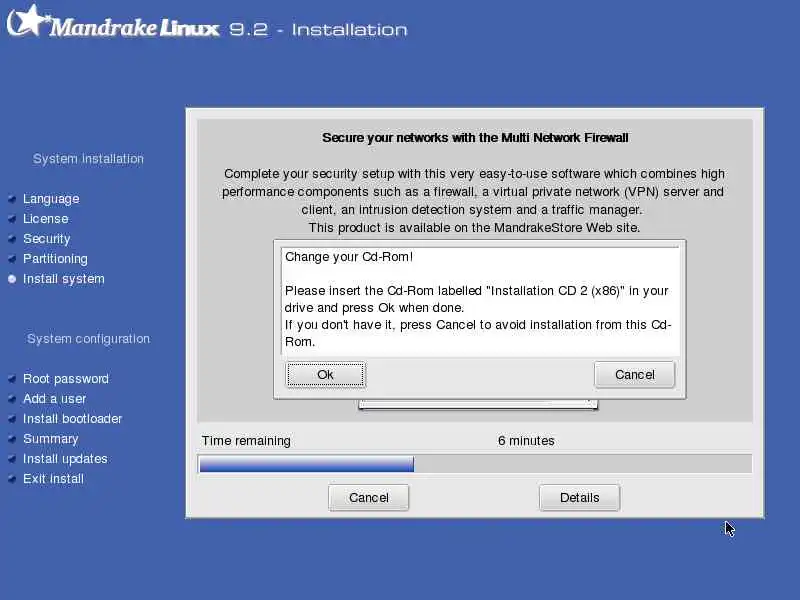800x600 pixels.
Task: Click the System configuration heading
Action: 88,339
